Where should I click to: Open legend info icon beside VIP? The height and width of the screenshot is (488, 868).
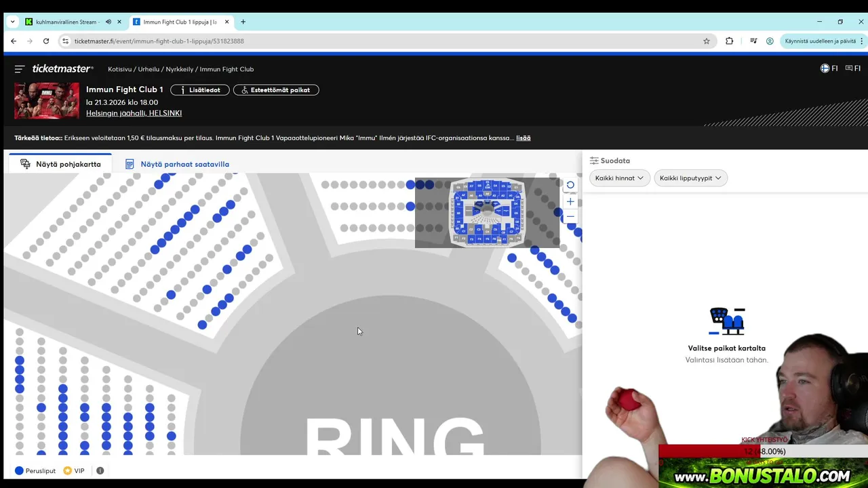point(100,470)
